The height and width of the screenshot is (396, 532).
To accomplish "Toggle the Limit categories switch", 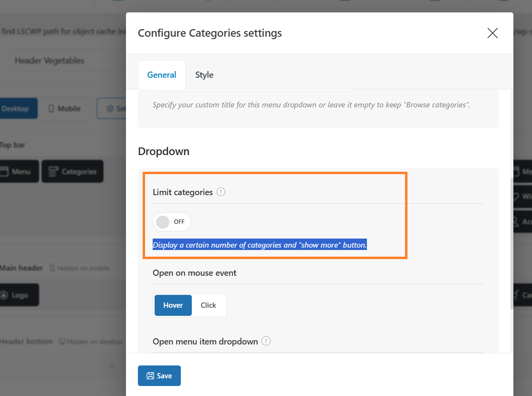I will click(x=172, y=221).
